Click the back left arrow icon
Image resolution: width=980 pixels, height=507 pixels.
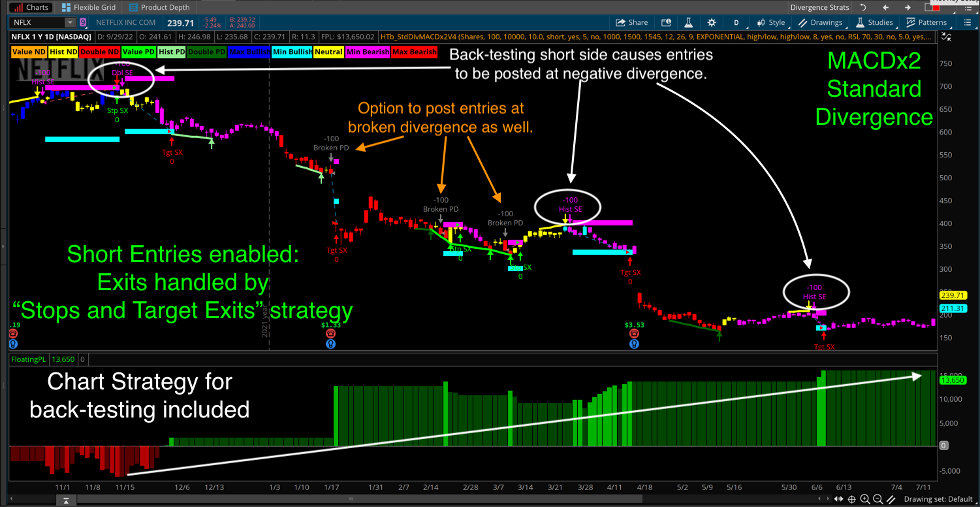click(x=885, y=7)
